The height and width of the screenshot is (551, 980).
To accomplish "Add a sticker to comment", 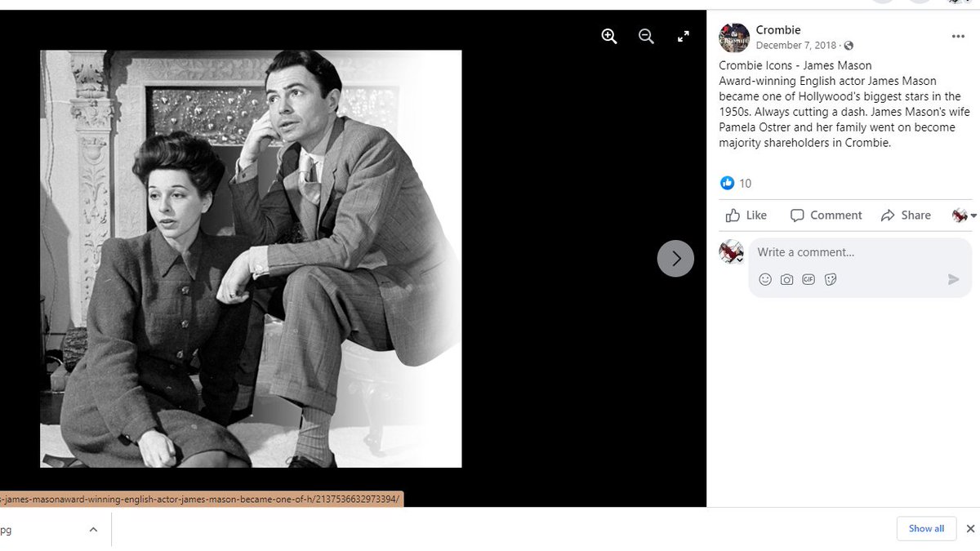I will [x=831, y=279].
